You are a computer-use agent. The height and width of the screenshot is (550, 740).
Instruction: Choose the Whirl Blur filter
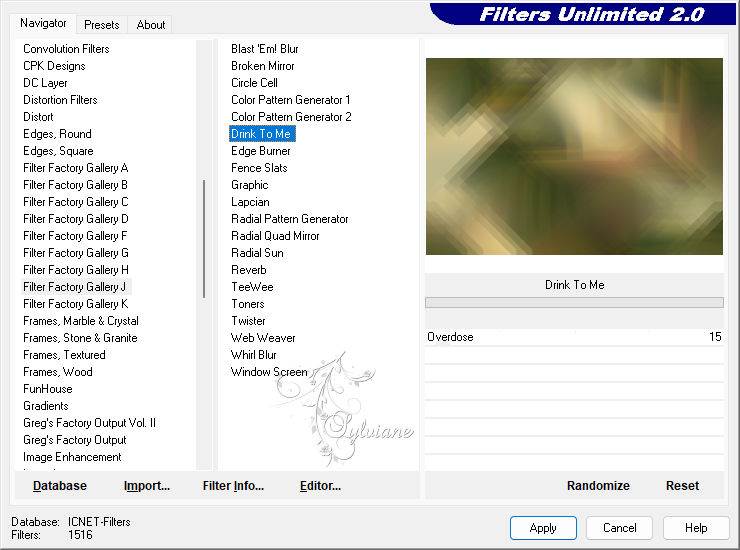tap(253, 355)
